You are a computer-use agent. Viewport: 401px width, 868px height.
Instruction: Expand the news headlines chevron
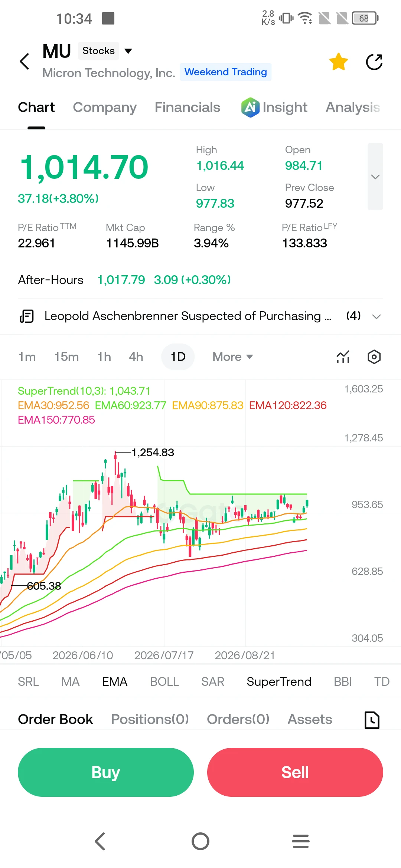376,316
